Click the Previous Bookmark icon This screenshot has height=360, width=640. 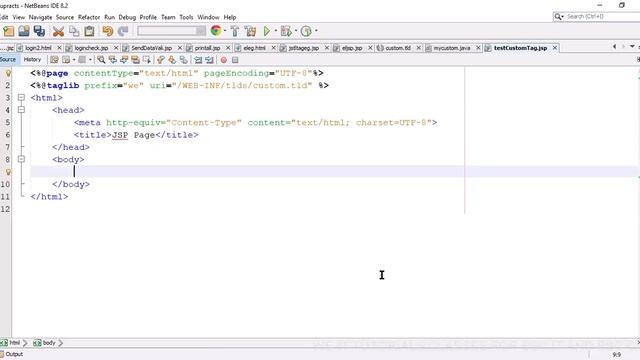(x=160, y=60)
